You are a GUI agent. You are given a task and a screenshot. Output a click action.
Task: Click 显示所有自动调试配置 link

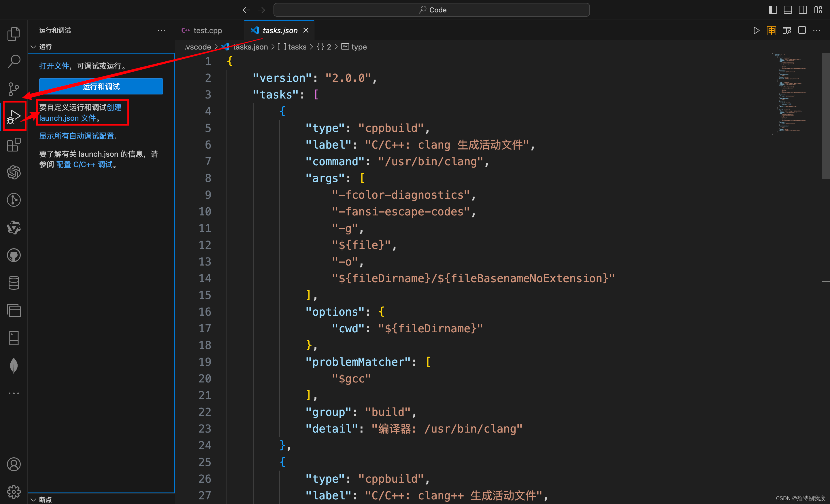point(76,136)
